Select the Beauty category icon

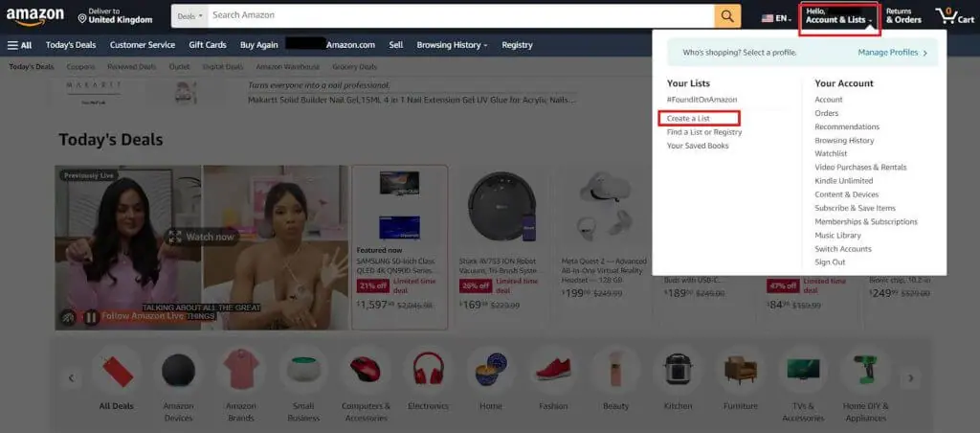pyautogui.click(x=615, y=370)
